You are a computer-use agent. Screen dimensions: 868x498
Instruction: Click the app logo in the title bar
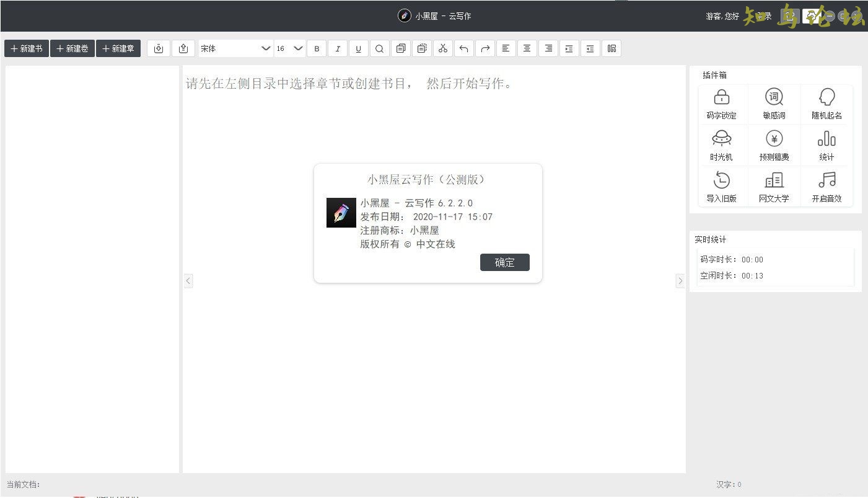[x=405, y=16]
